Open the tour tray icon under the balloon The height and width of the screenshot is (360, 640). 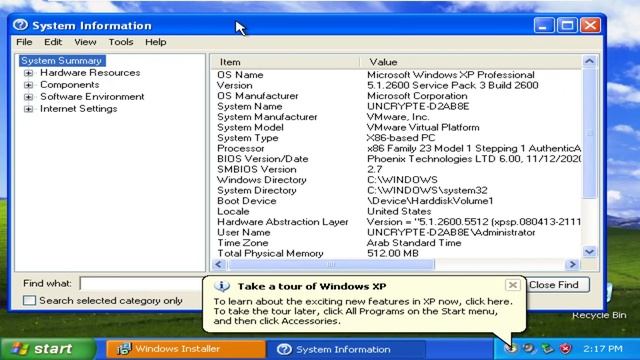[510, 349]
